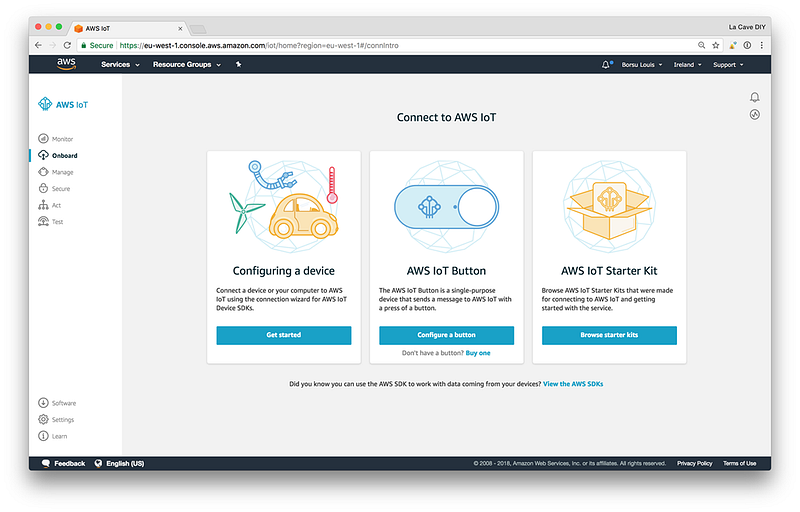Click the AWS IoT Button illustration

click(x=446, y=206)
